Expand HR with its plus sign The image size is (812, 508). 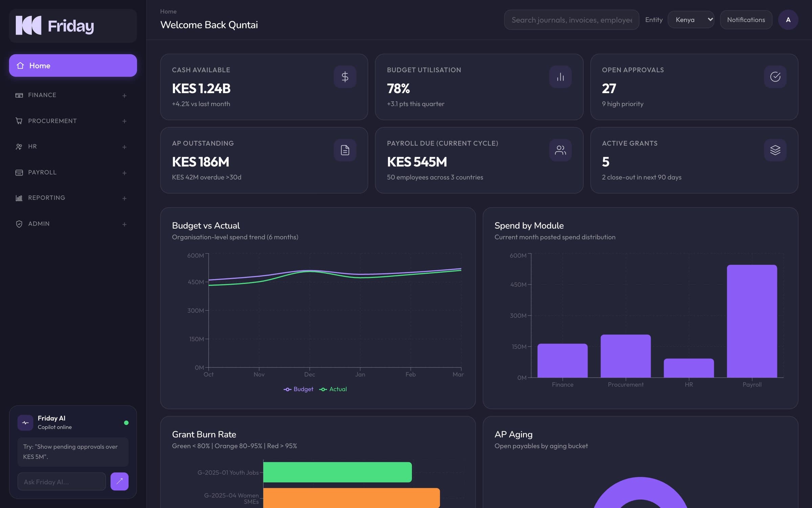click(124, 147)
